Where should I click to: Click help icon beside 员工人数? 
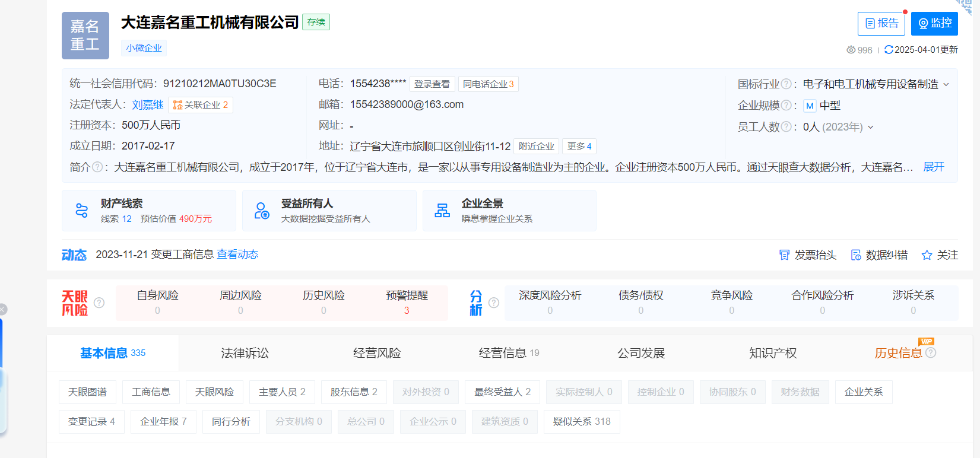click(786, 126)
